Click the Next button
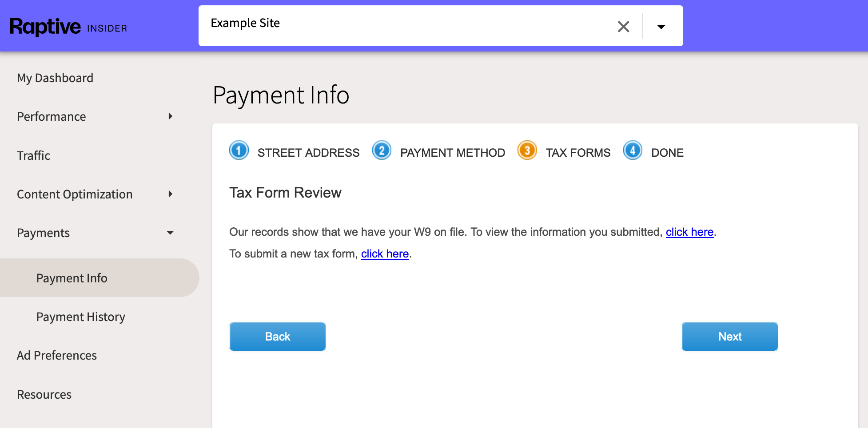 tap(729, 337)
